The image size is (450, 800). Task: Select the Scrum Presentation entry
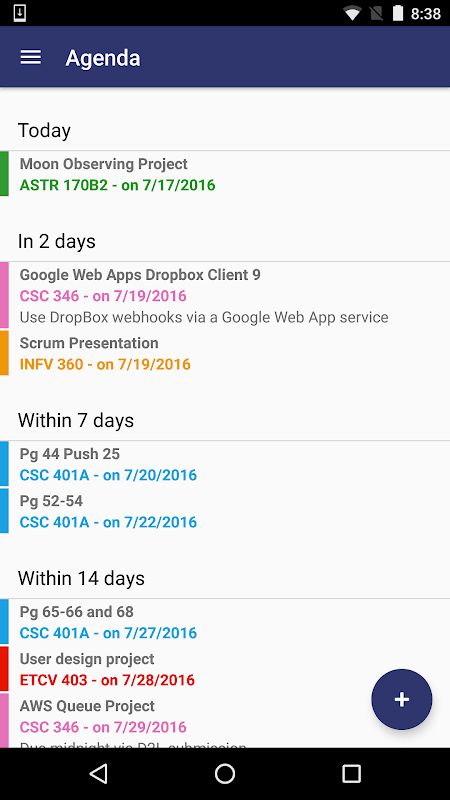pyautogui.click(x=225, y=353)
